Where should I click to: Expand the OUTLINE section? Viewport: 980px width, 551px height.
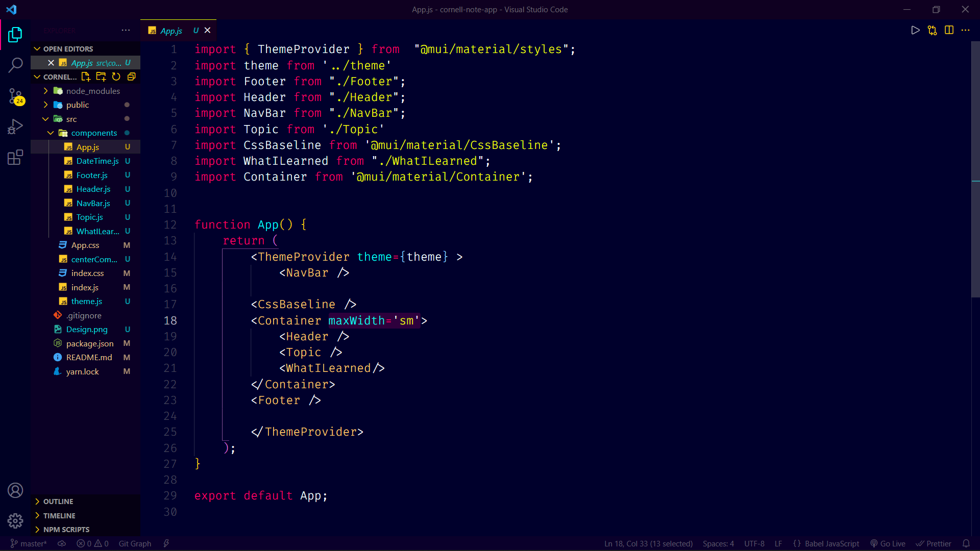point(58,502)
